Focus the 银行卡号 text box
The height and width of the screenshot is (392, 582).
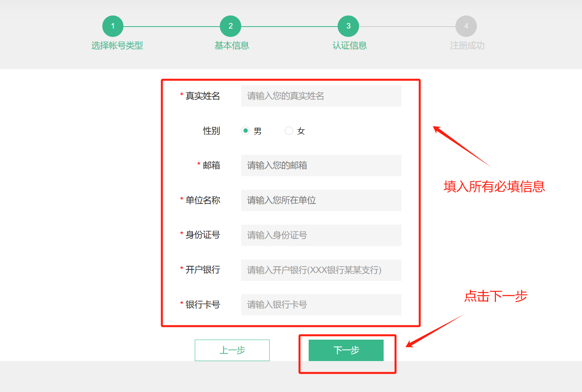coord(321,305)
